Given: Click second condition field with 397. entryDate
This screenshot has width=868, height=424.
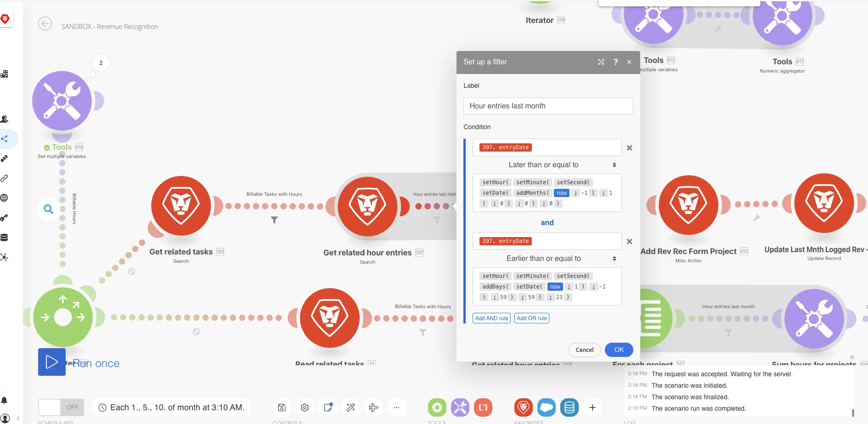Looking at the screenshot, I should [x=547, y=241].
